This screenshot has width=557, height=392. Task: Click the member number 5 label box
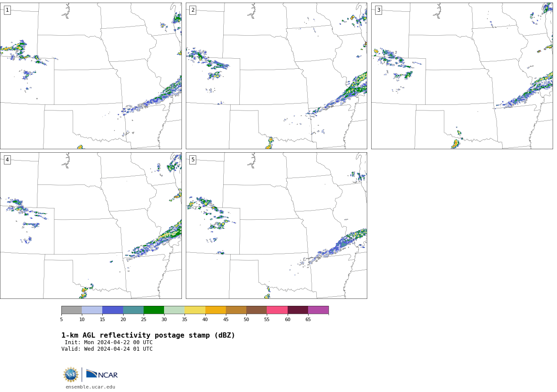pyautogui.click(x=193, y=160)
